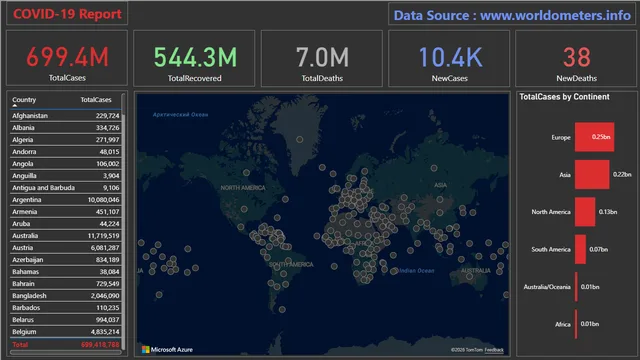Click the horizontal scrollbar below country table
This screenshot has height=360, width=640.
(66, 352)
